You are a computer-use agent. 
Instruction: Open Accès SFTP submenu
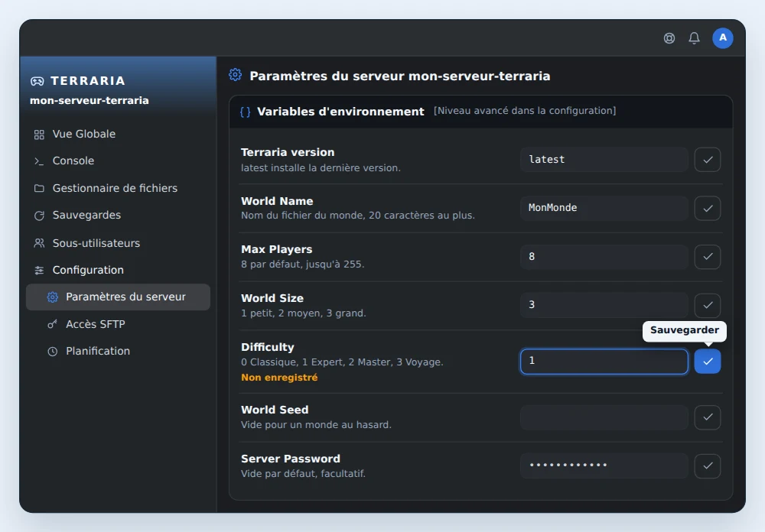118,324
